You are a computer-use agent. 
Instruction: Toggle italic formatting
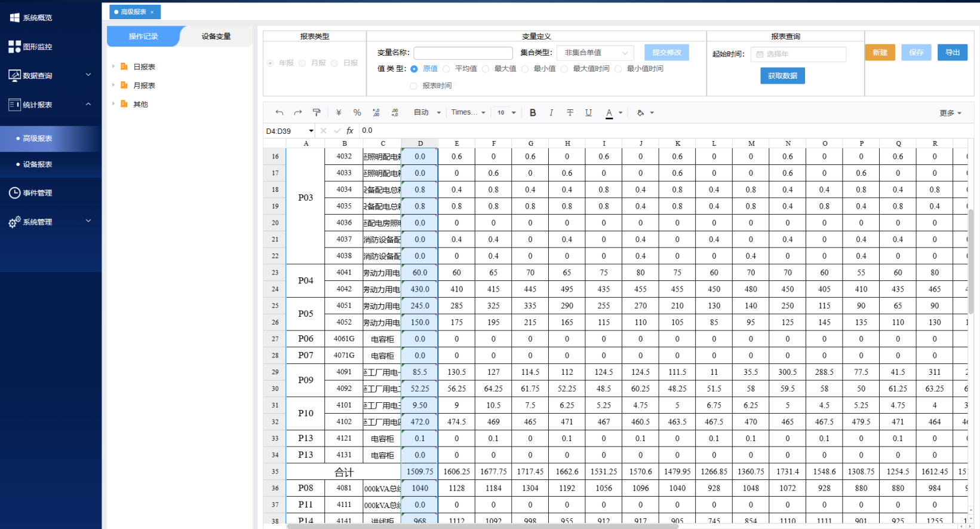point(551,112)
